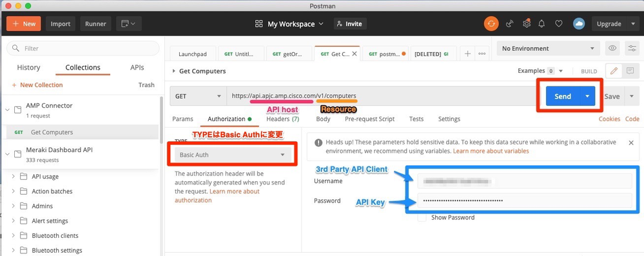The image size is (644, 256).
Task: Click the AMP Connector folder icon
Action: pyautogui.click(x=17, y=110)
